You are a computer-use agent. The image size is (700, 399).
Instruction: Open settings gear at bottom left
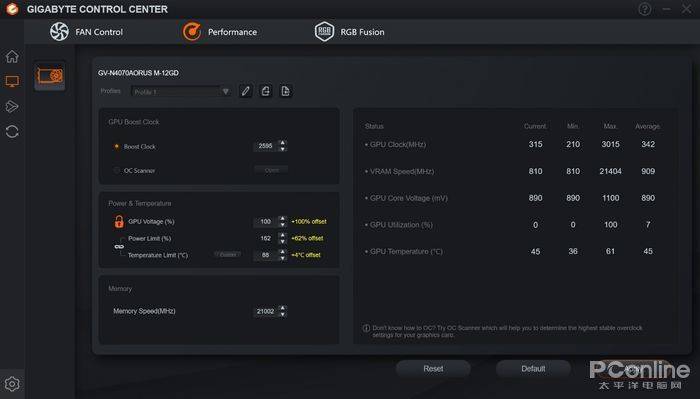12,384
